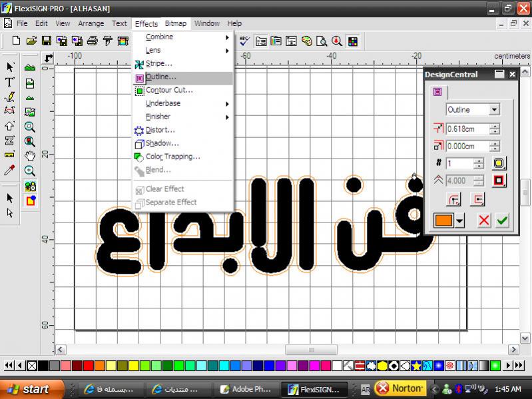
Task: Select the Hand pan tool
Action: (x=30, y=156)
